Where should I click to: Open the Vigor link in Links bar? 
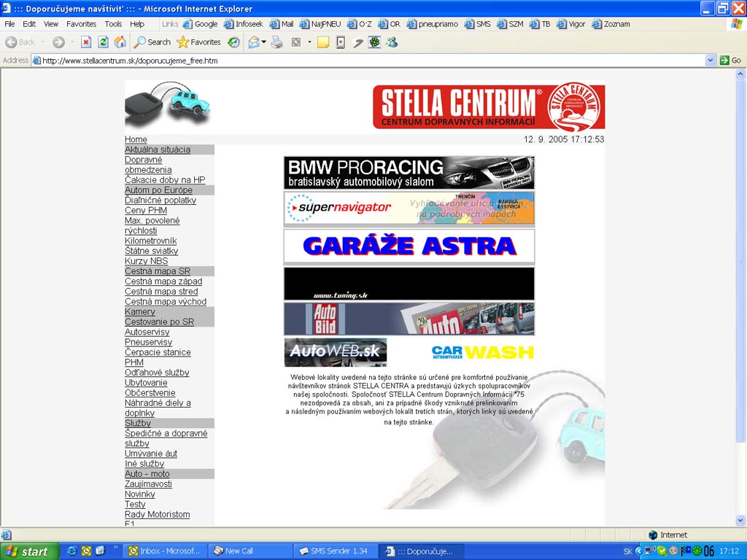[x=571, y=24]
